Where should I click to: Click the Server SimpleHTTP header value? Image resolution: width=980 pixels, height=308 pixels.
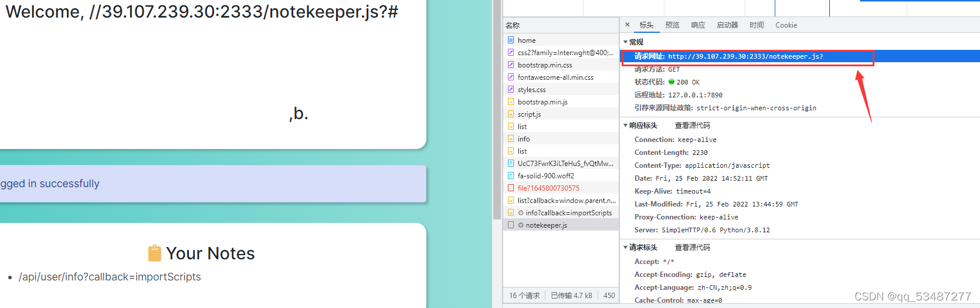[715, 230]
